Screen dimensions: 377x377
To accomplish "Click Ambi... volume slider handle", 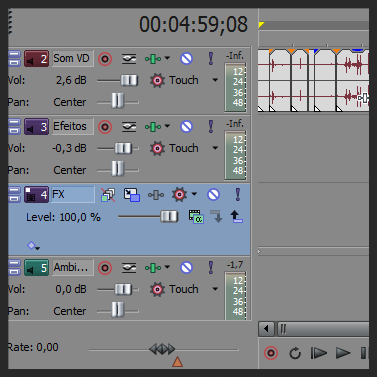I will tap(123, 289).
